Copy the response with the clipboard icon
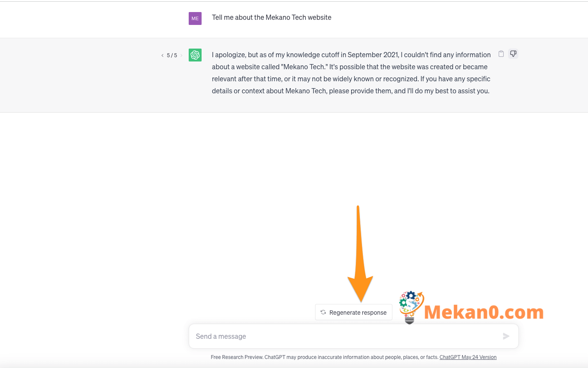The width and height of the screenshot is (588, 368). coord(501,54)
